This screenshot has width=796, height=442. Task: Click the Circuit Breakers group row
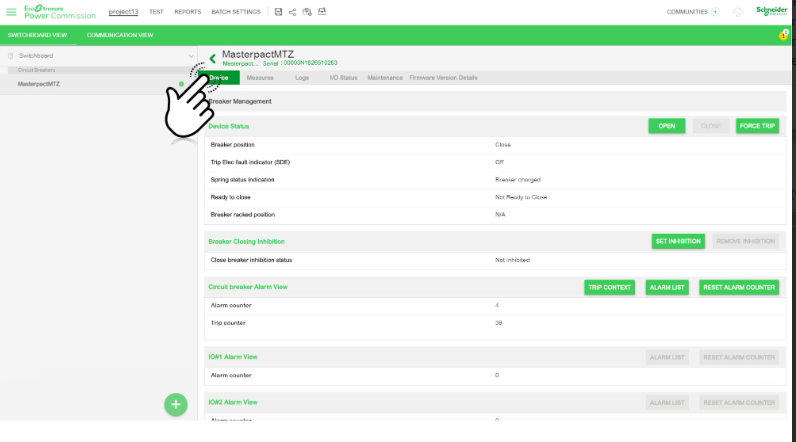point(98,70)
